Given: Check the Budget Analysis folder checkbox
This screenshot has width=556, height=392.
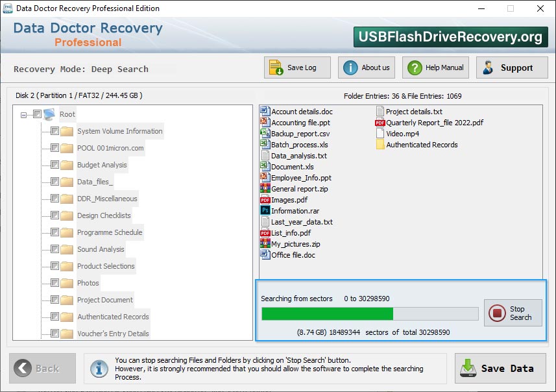Looking at the screenshot, I should [54, 165].
